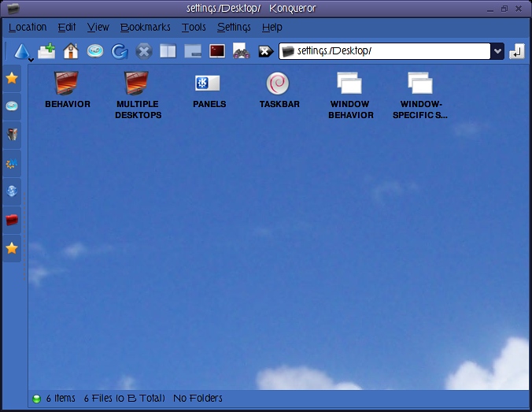Screen dimensions: 532x412
Task: Open the bottom star sidebar tab
Action: pos(12,248)
